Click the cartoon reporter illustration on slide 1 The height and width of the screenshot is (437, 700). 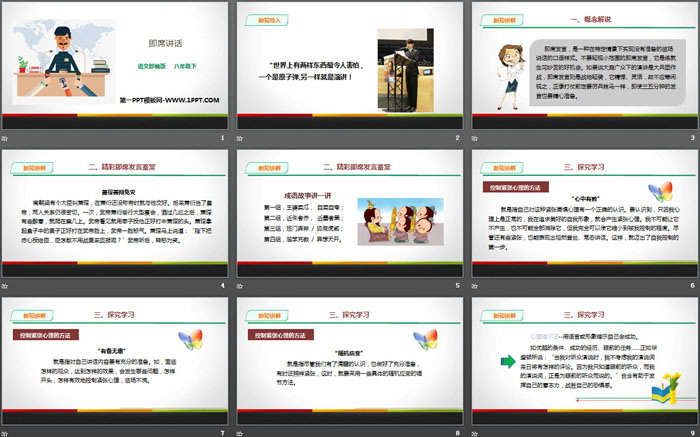pos(63,62)
